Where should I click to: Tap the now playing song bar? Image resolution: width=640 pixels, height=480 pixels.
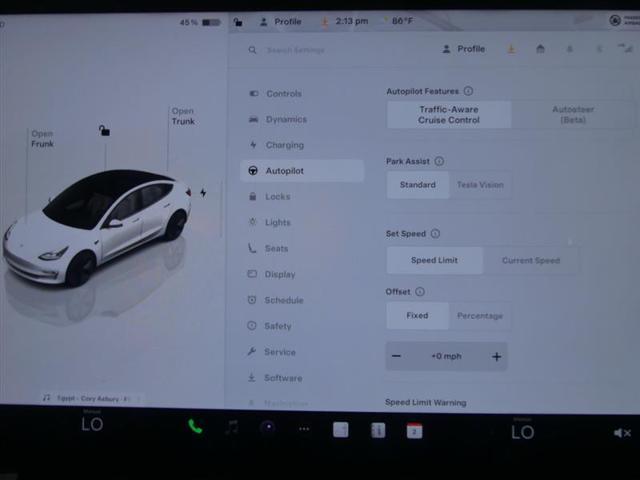tap(91, 398)
